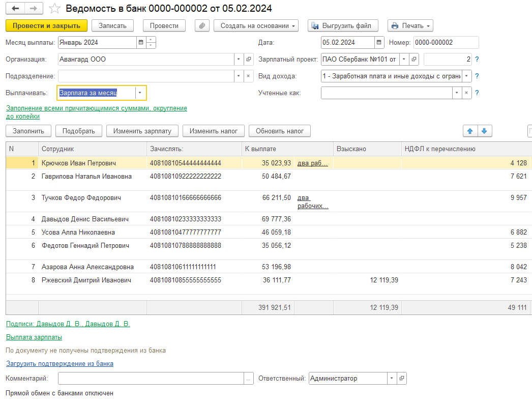Expand the Организация dropdown list
Screen dimensions: 532x403
click(x=239, y=59)
